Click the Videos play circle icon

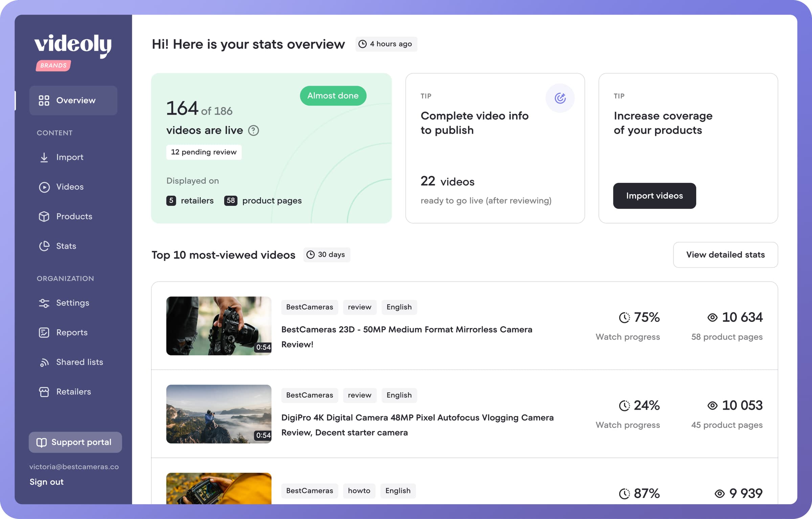pos(44,187)
